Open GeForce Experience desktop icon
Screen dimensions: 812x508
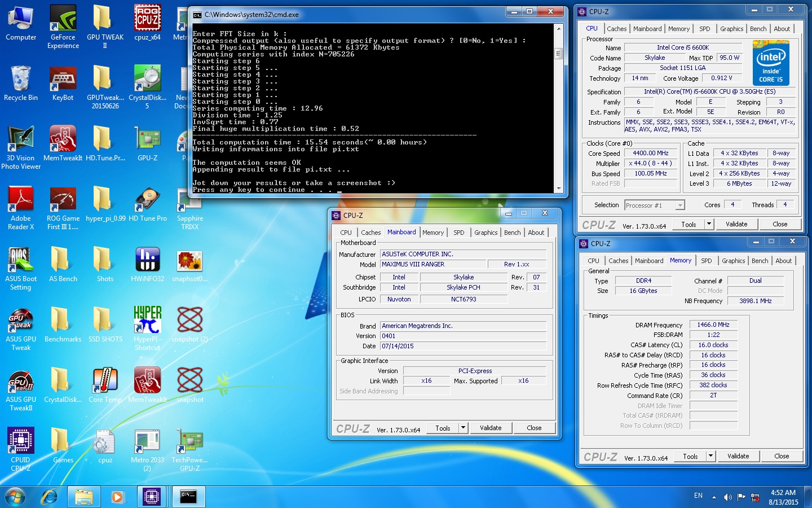point(63,27)
